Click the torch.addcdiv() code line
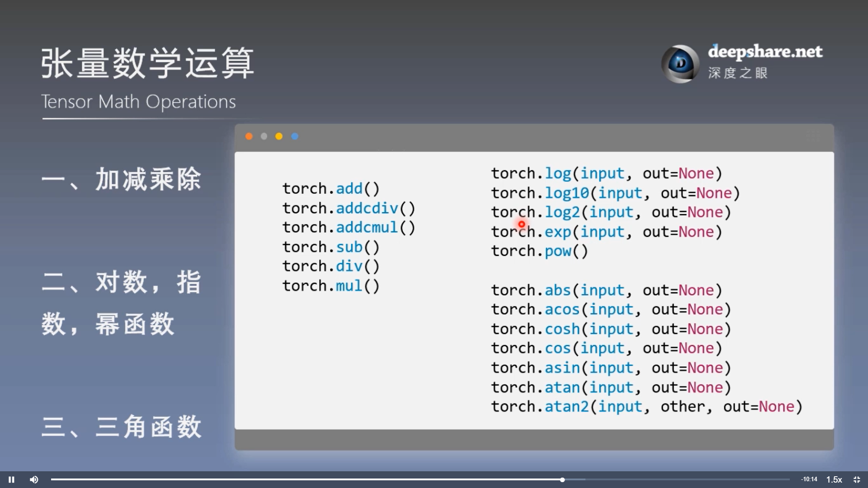The width and height of the screenshot is (868, 488). click(x=349, y=208)
